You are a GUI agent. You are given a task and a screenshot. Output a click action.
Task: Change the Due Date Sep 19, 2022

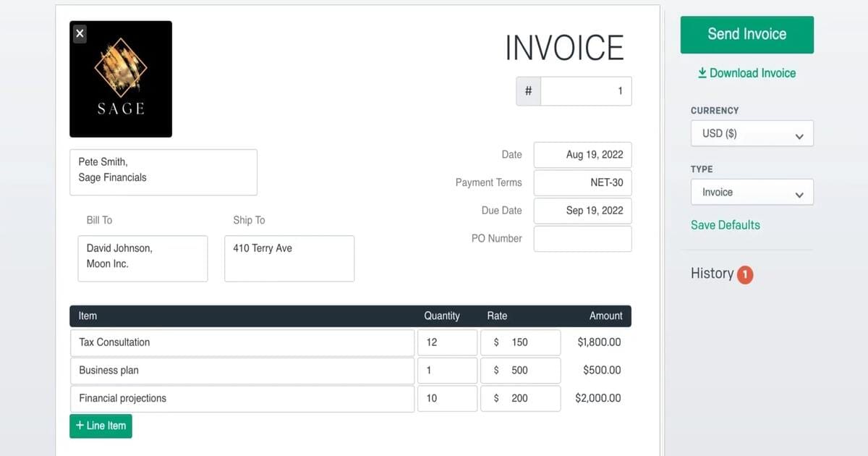(583, 211)
